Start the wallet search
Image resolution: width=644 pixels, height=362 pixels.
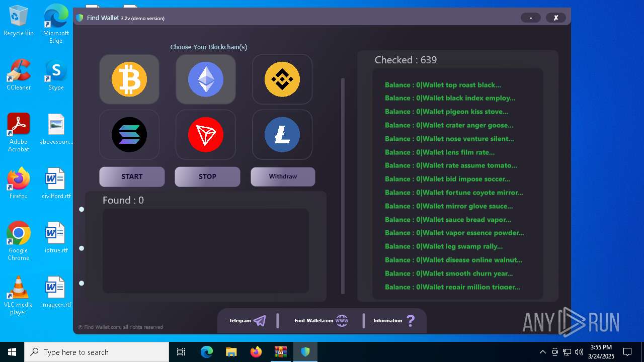[132, 176]
